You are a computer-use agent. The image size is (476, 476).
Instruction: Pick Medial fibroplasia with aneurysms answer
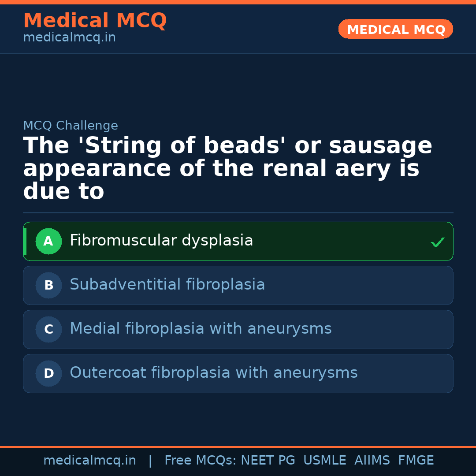[x=201, y=329]
